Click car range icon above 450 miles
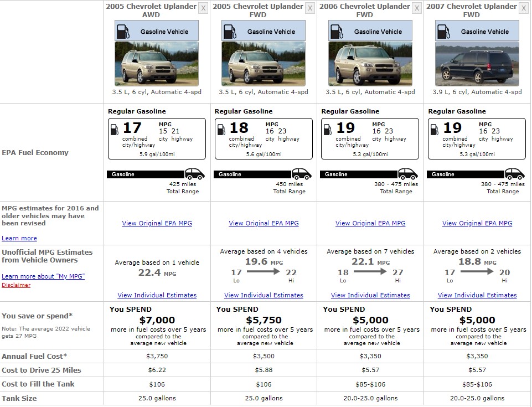 [x=302, y=174]
